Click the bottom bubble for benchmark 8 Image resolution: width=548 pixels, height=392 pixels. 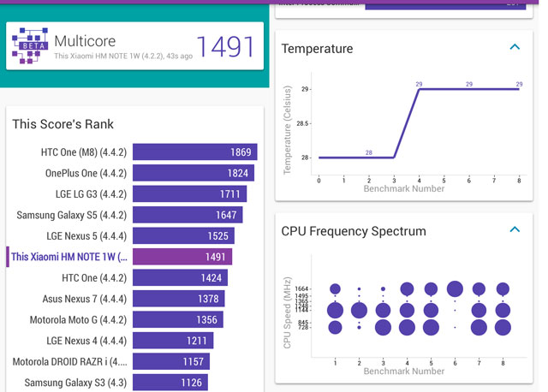tap(503, 327)
